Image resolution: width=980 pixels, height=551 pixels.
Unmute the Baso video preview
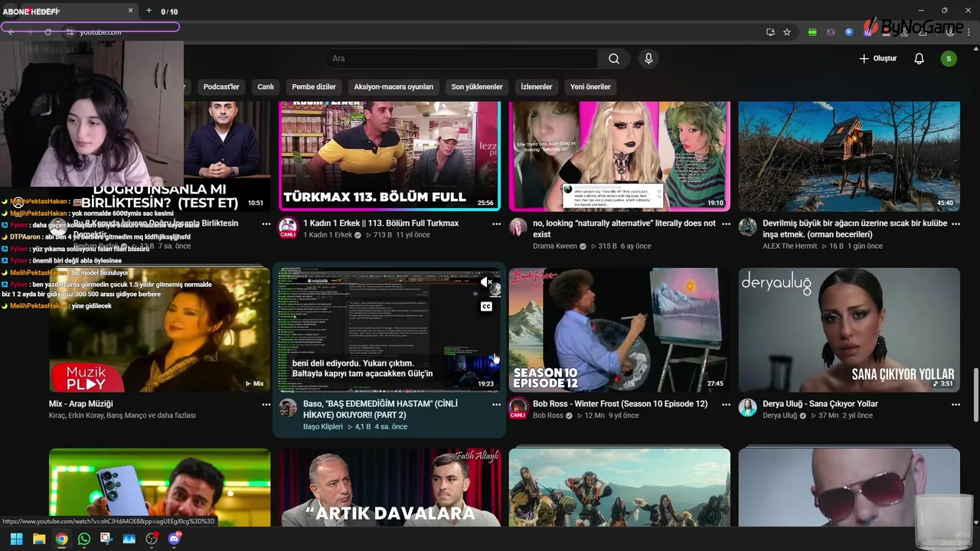(x=486, y=282)
